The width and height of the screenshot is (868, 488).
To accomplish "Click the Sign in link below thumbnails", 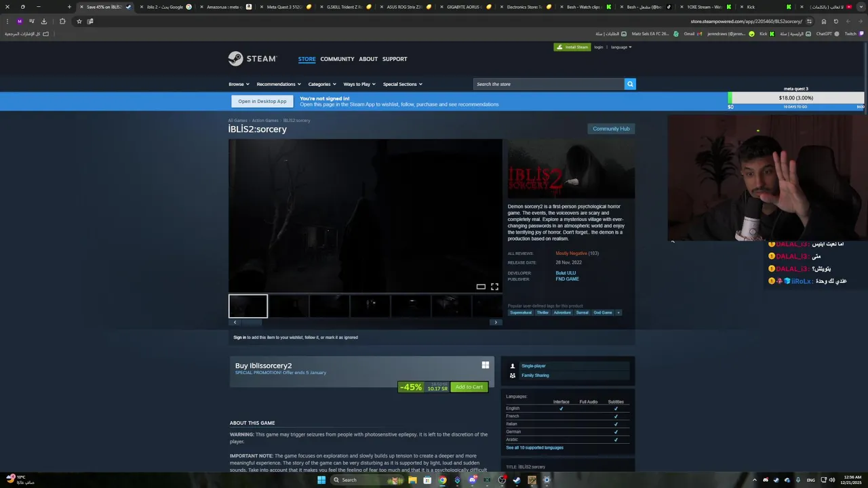I will (x=239, y=338).
